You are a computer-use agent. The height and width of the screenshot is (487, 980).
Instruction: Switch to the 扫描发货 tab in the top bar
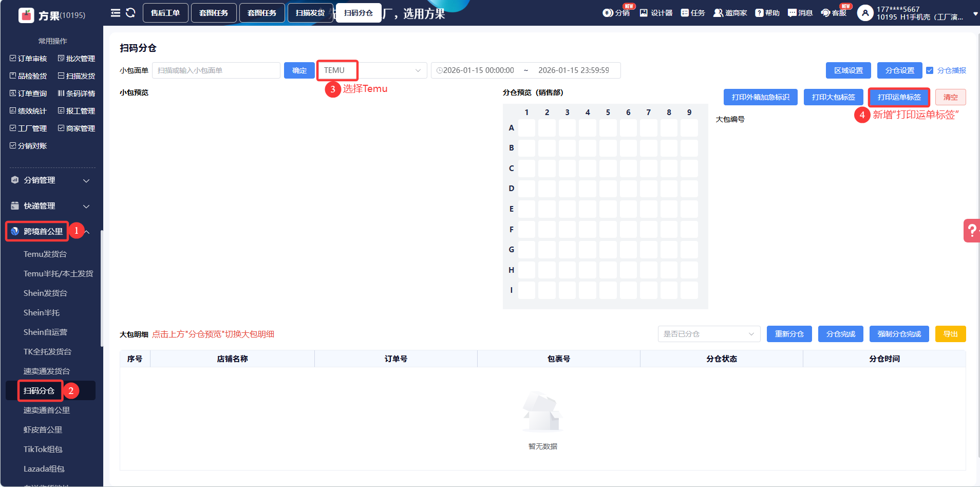(310, 13)
